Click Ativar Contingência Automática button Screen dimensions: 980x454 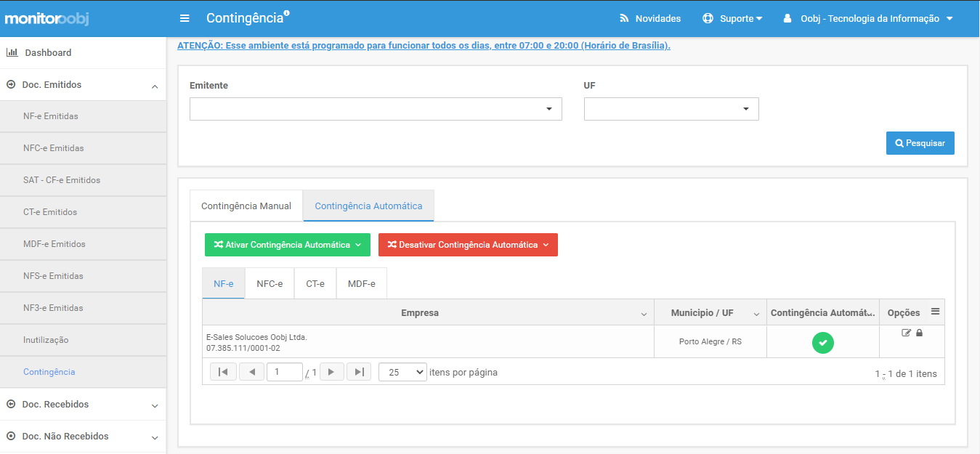click(x=288, y=245)
